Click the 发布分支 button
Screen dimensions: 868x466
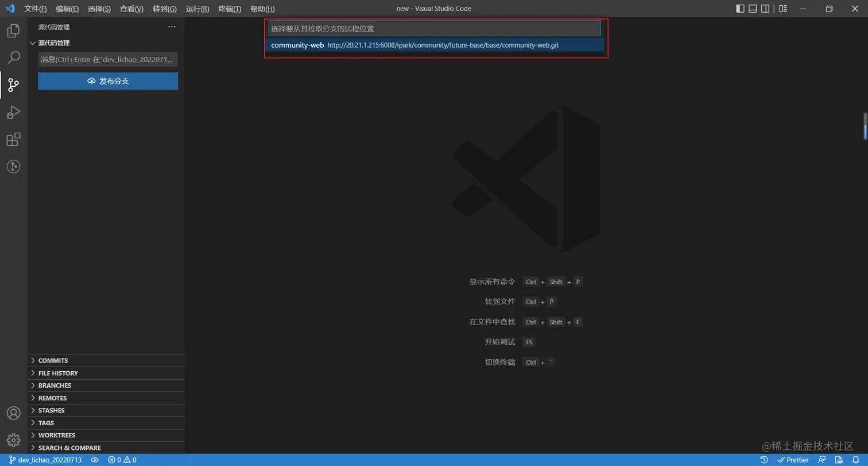coord(108,81)
